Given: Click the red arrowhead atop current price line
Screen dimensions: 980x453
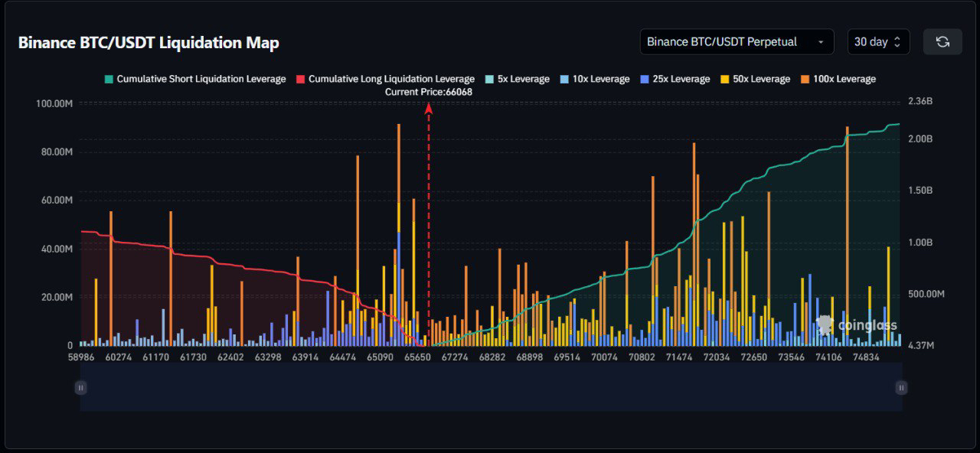Looking at the screenshot, I should [429, 109].
